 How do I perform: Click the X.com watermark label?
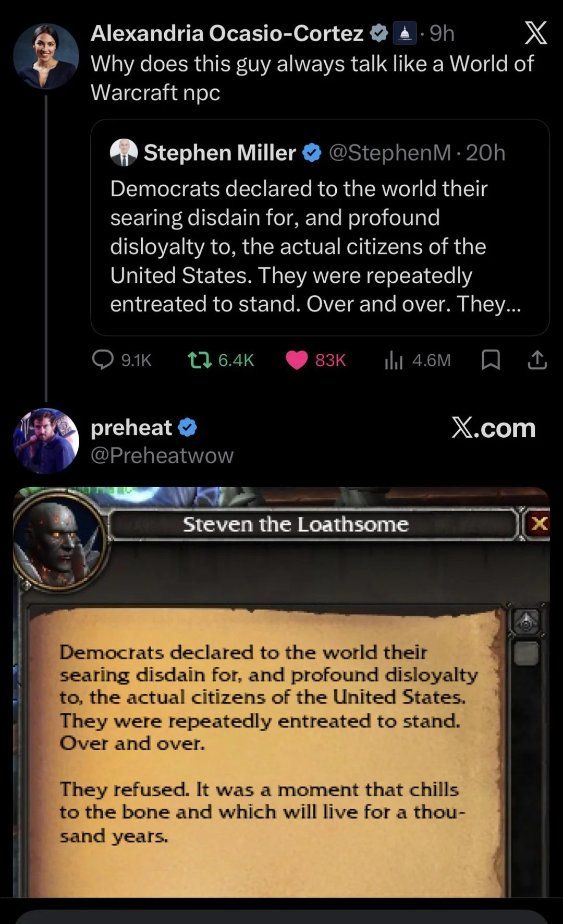pos(493,428)
